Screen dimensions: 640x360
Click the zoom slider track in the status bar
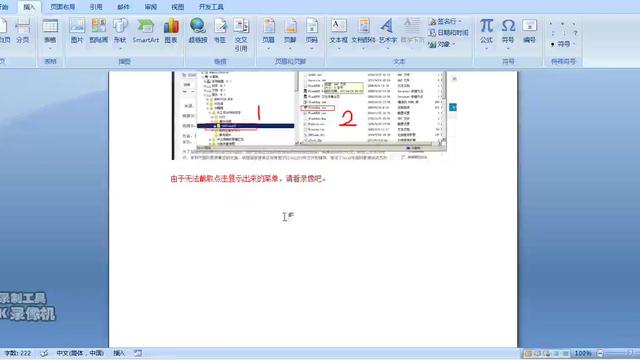click(x=622, y=353)
